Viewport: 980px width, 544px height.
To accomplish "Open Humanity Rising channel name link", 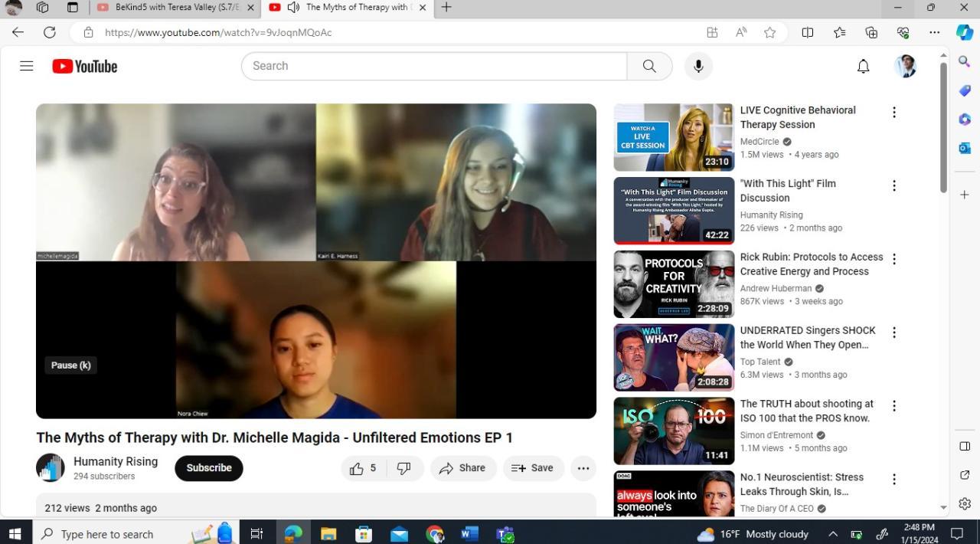I will [x=116, y=461].
